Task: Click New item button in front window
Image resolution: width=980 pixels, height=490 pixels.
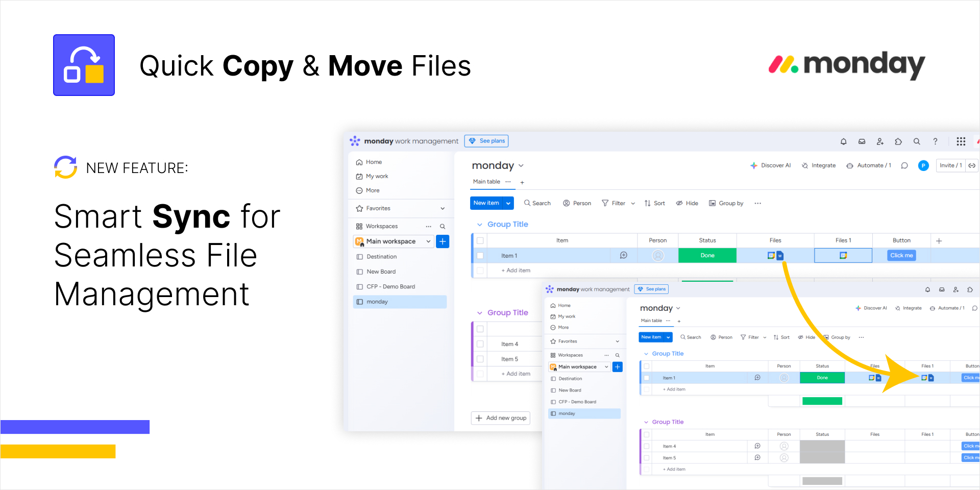Action: [651, 337]
